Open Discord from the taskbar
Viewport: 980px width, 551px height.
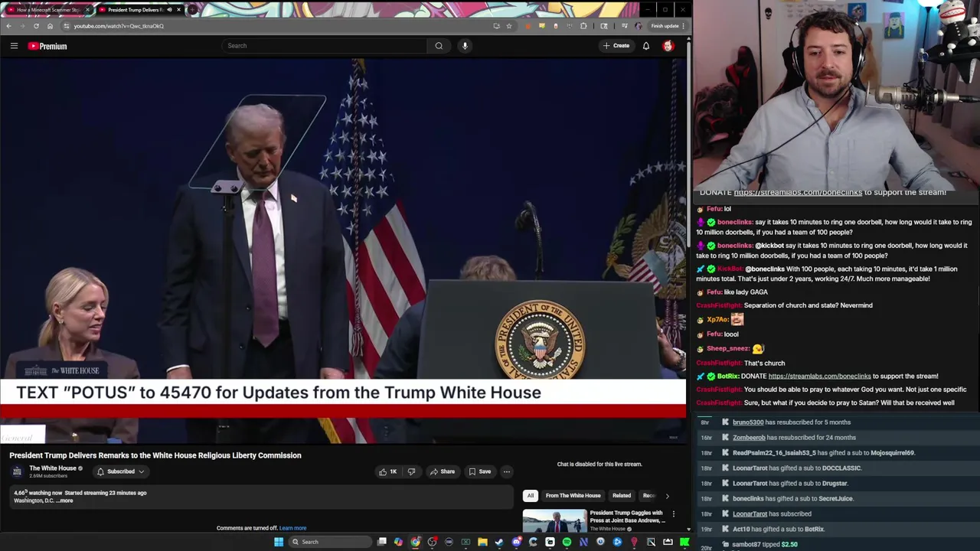(517, 542)
